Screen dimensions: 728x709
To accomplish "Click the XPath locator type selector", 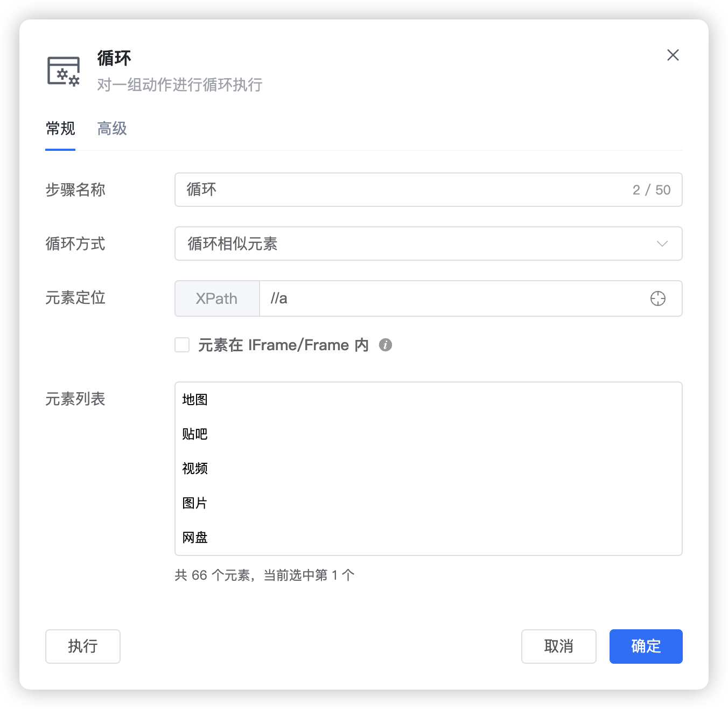I will point(217,298).
